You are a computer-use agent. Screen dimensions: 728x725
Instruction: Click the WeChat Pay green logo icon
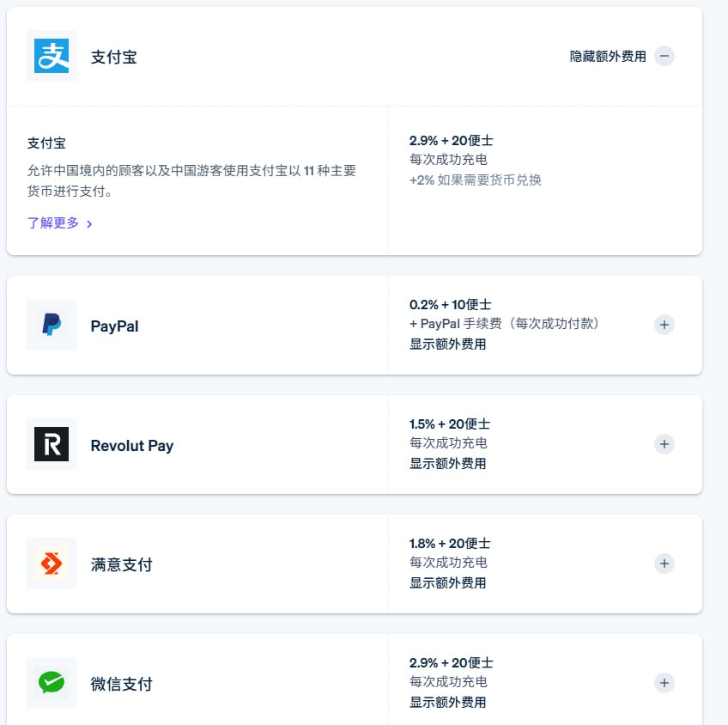(x=52, y=683)
